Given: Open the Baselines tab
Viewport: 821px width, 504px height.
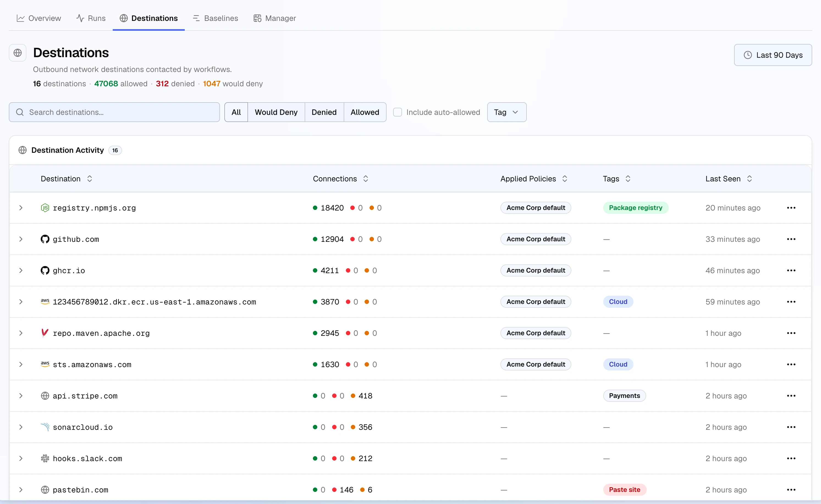Looking at the screenshot, I should pyautogui.click(x=215, y=18).
